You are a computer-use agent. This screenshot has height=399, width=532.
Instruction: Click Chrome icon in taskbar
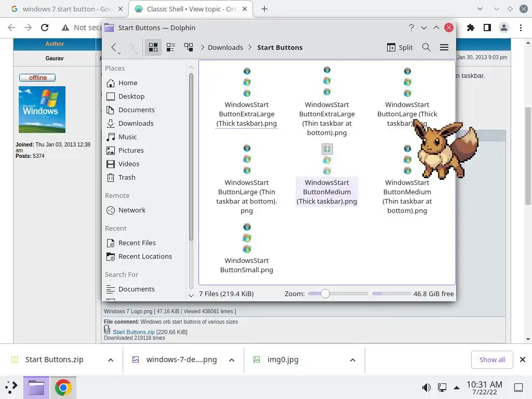[x=63, y=388]
